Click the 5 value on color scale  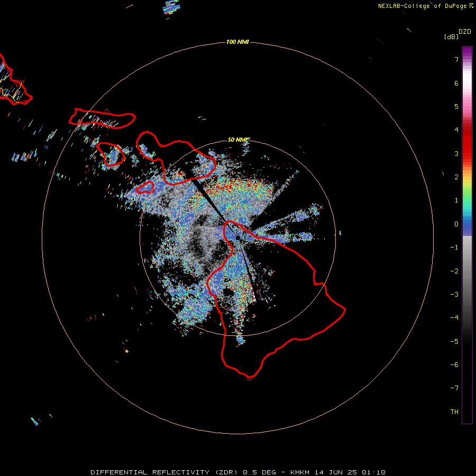(x=456, y=106)
